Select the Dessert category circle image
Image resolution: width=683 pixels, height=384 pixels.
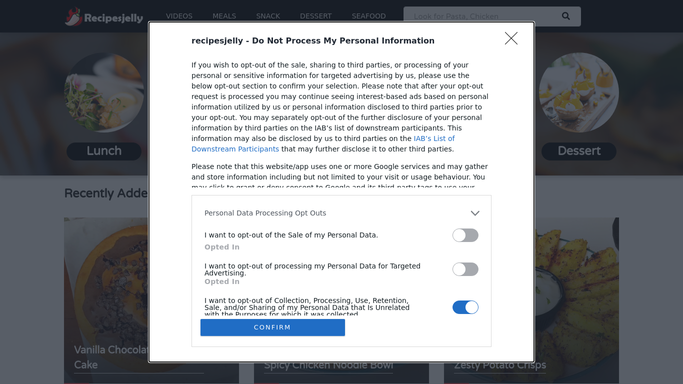(579, 93)
